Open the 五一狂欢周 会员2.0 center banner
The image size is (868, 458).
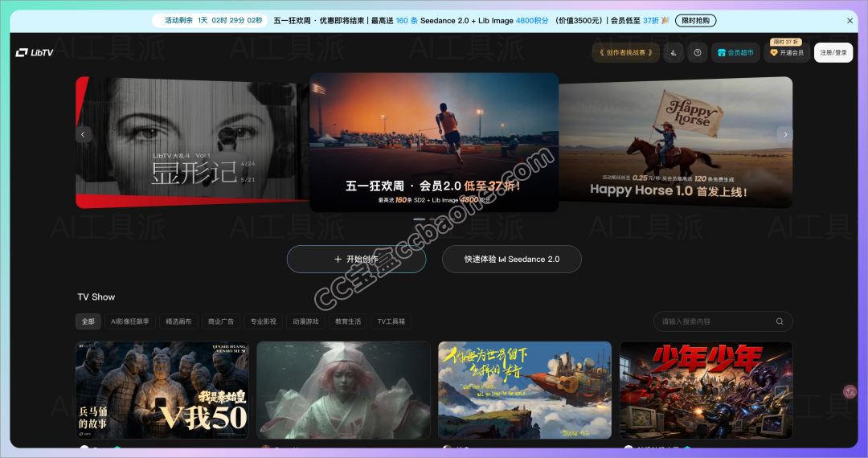coord(434,142)
